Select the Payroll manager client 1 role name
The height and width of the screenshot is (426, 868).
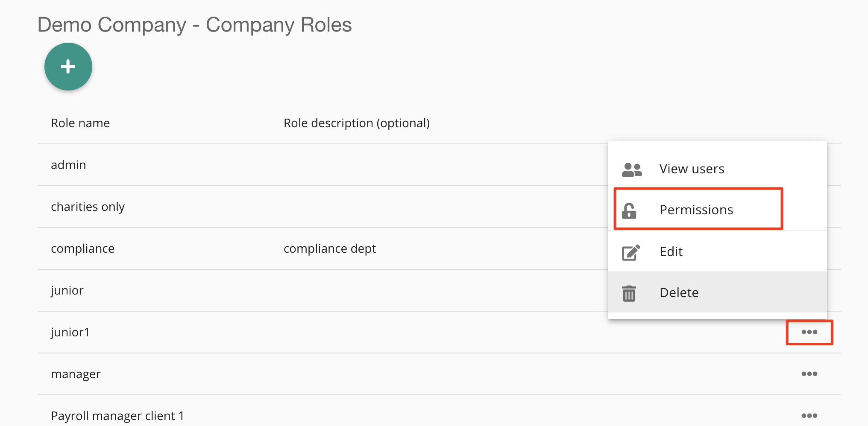click(117, 416)
